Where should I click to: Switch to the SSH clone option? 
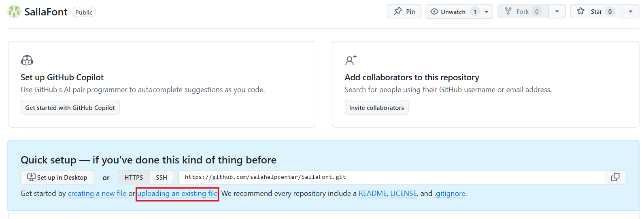point(162,177)
